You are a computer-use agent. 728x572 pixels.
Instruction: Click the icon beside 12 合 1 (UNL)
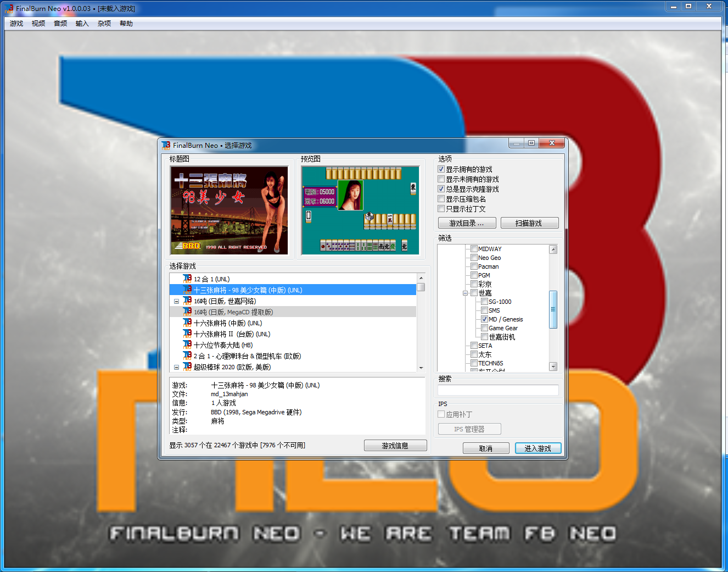187,279
